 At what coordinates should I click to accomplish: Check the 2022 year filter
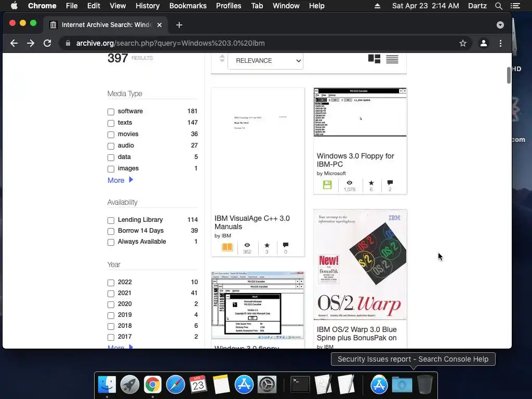(111, 283)
